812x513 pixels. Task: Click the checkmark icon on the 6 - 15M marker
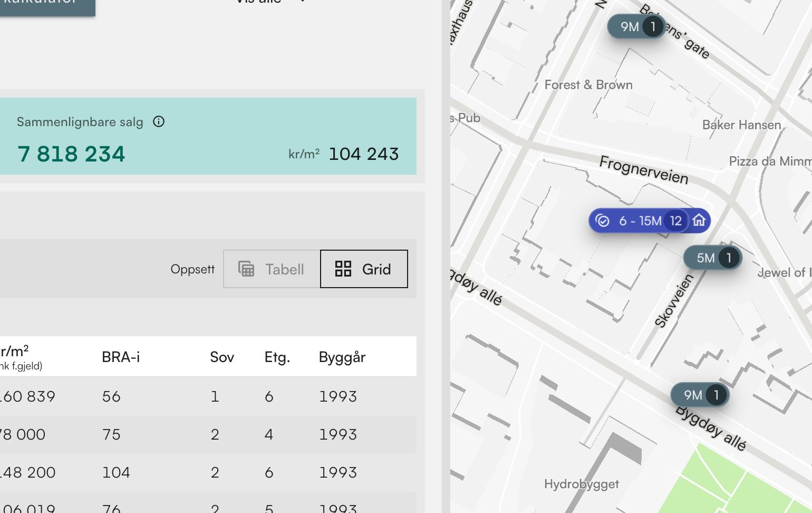(x=602, y=221)
